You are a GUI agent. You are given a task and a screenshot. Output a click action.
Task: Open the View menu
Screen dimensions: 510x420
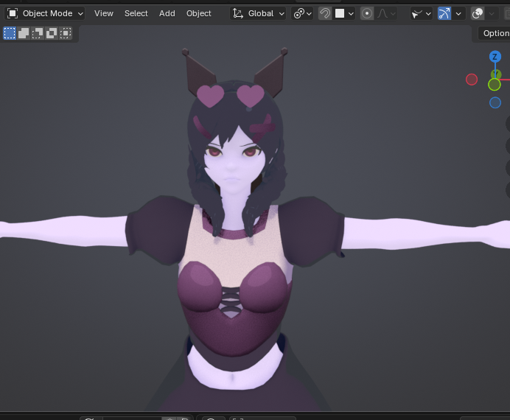(x=104, y=14)
